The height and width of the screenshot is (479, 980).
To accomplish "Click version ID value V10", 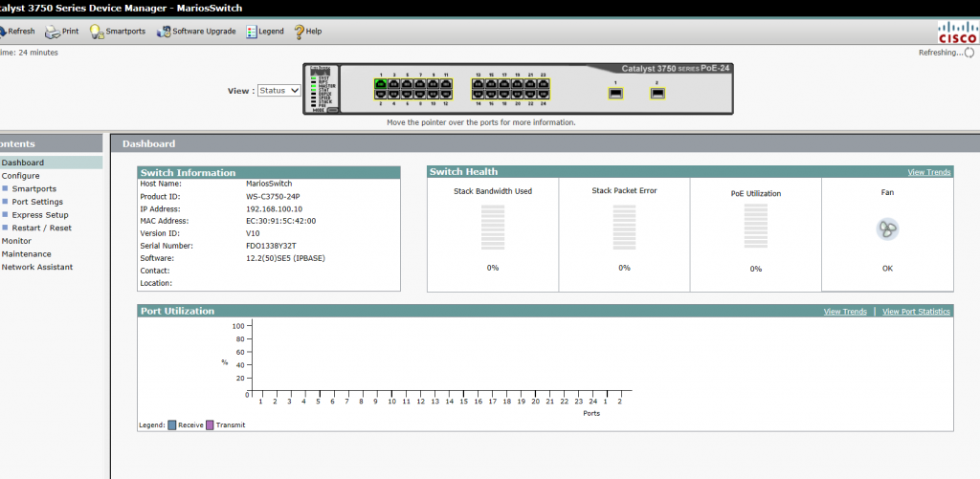I will tap(253, 233).
